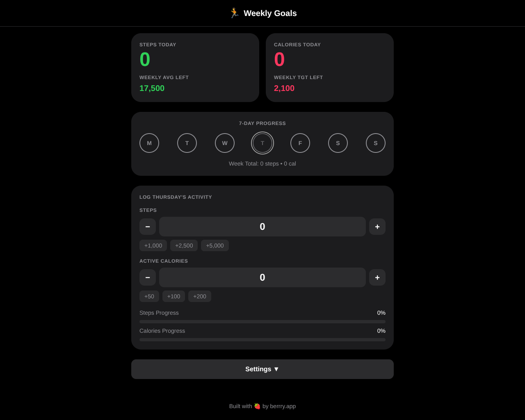The height and width of the screenshot is (420, 525).
Task: Select the Friday day circle
Action: click(300, 143)
